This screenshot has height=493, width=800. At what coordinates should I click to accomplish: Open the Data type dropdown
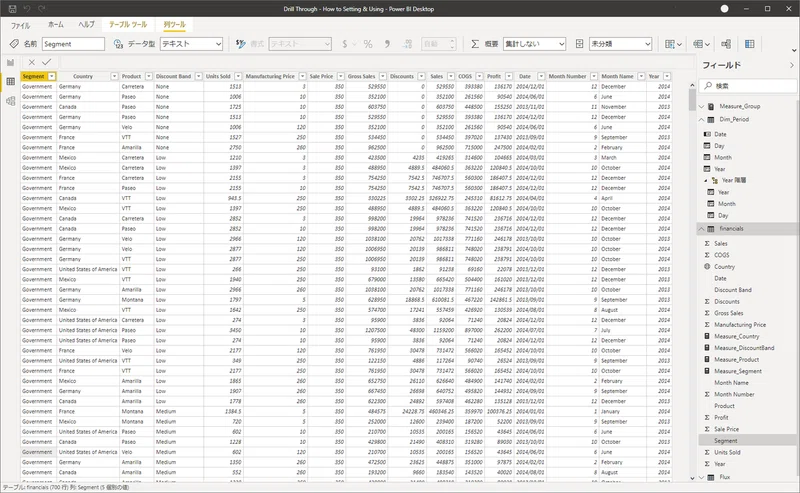coord(191,44)
